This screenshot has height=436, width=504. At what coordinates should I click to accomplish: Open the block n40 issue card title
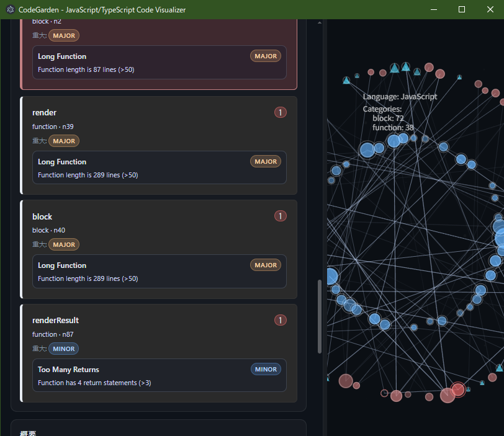(x=42, y=216)
